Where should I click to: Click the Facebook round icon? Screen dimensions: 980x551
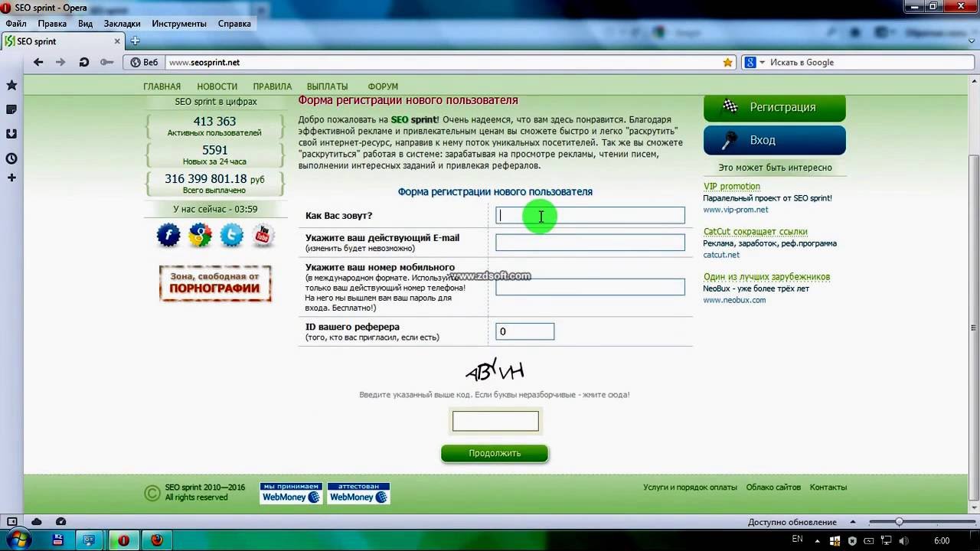(168, 235)
